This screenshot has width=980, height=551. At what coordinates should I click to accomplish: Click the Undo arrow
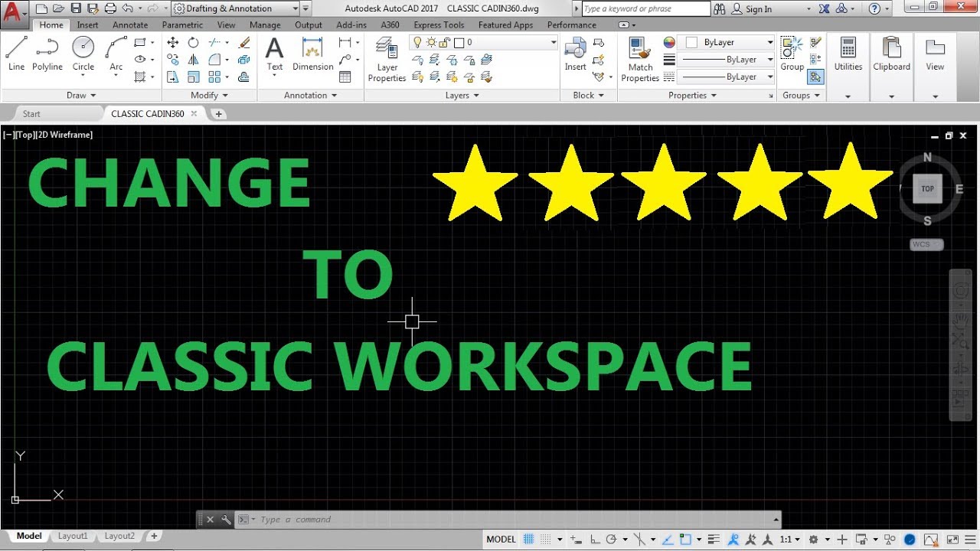tap(127, 8)
